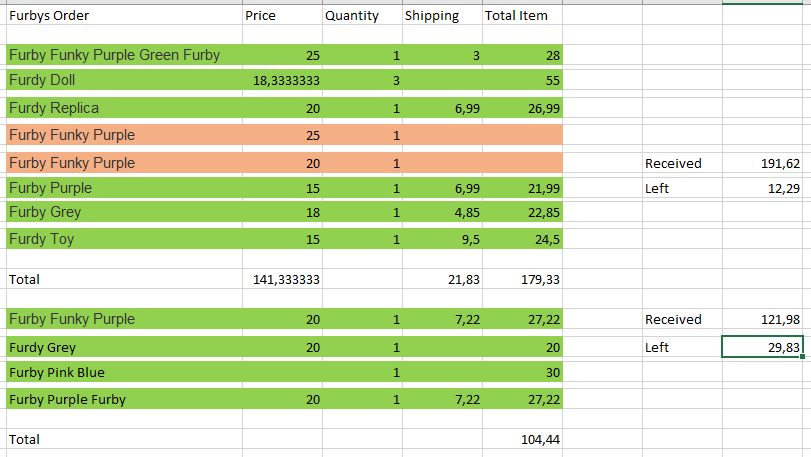Click the "Furdy Toy" item cell

pyautogui.click(x=42, y=239)
